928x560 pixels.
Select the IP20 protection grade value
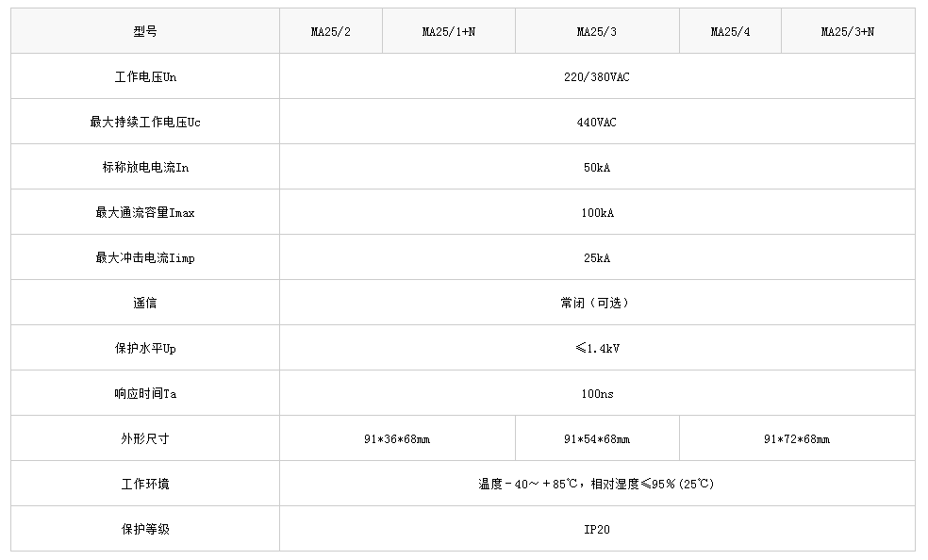pyautogui.click(x=597, y=529)
